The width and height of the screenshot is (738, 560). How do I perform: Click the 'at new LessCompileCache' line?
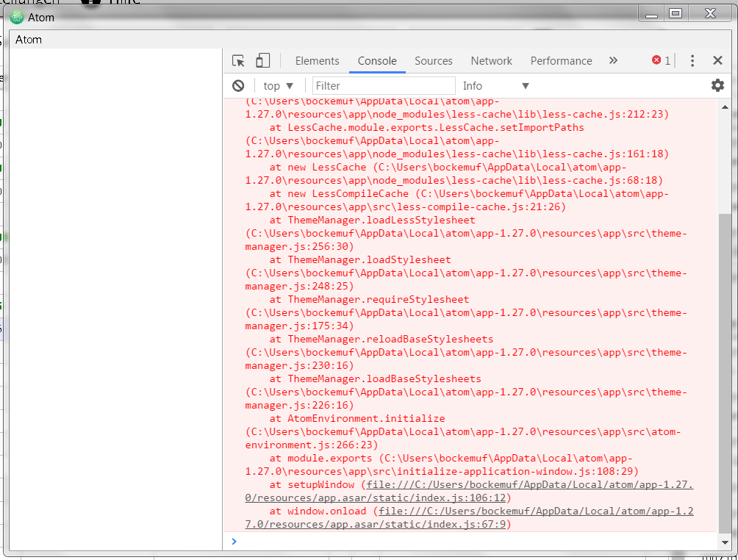point(339,193)
